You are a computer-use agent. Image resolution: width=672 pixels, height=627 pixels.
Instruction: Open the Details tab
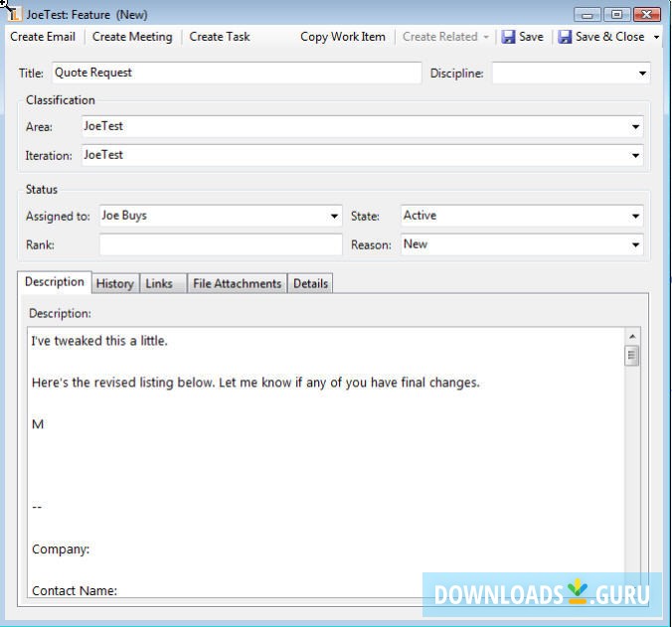[x=311, y=283]
